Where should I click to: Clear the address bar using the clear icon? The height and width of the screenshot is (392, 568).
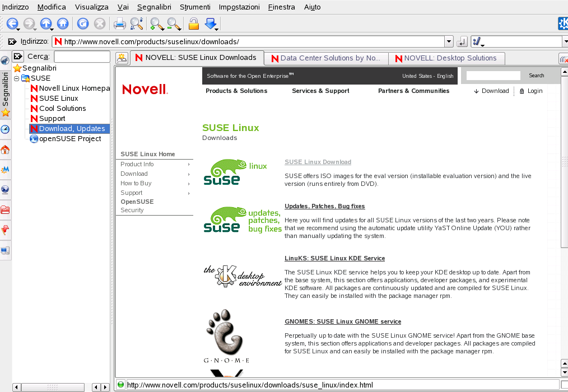click(12, 41)
